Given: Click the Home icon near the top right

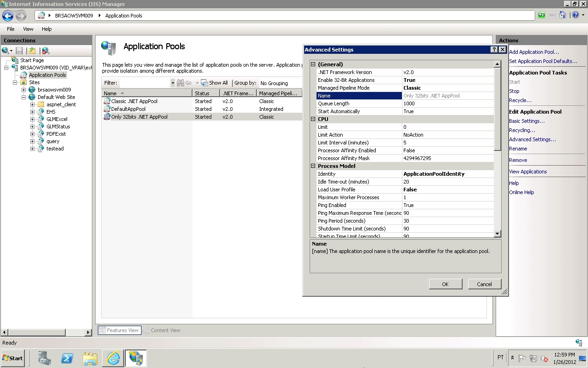Looking at the screenshot, I should 563,15.
